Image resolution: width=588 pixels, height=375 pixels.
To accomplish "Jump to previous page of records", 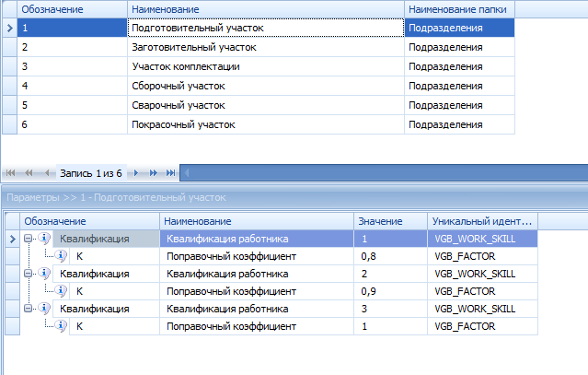I will click(28, 173).
